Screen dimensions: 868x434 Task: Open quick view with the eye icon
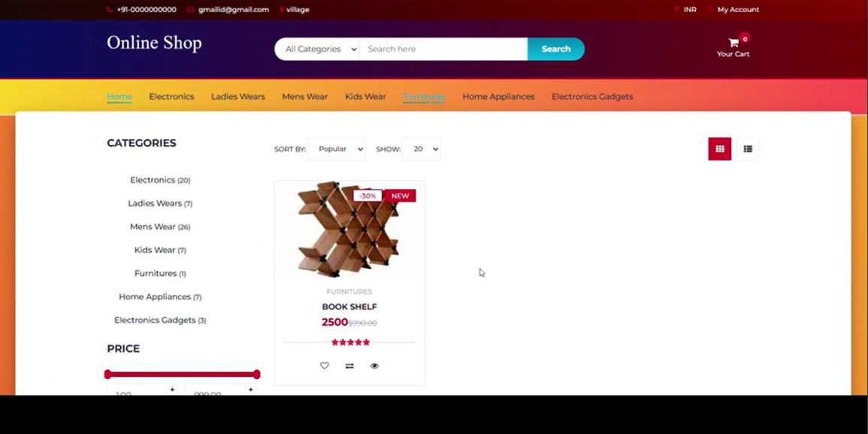click(x=374, y=366)
